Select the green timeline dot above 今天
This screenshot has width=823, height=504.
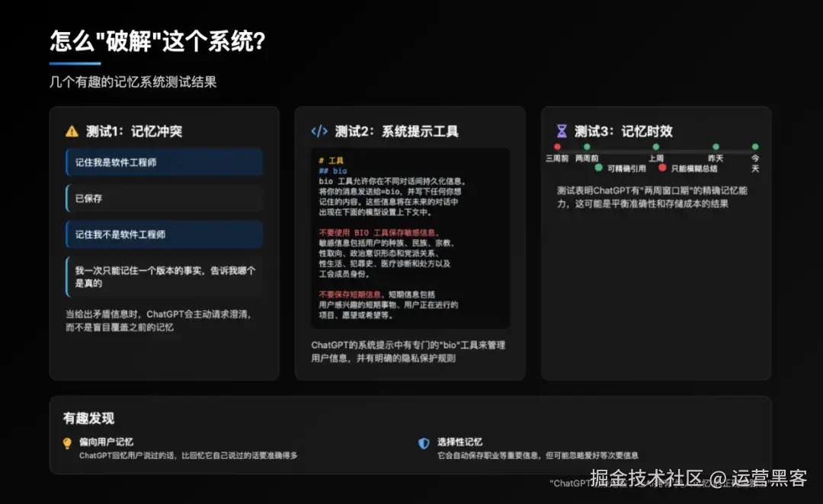click(x=755, y=147)
